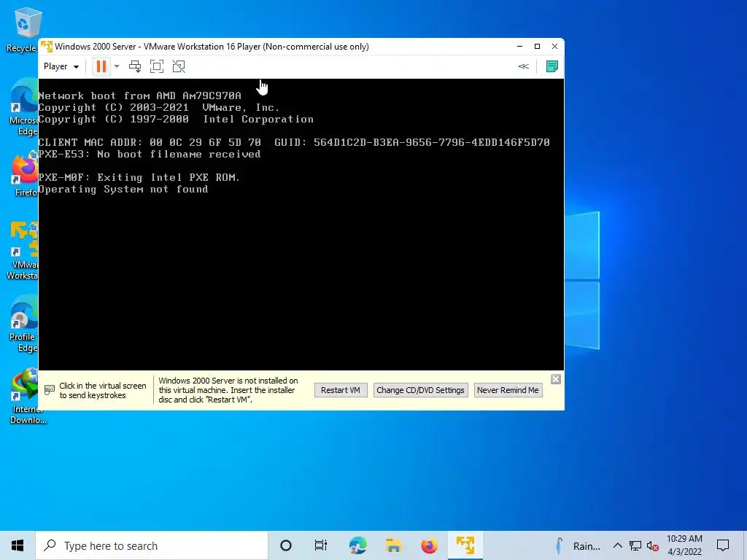Open the weather Rain widget
The height and width of the screenshot is (560, 747).
(x=578, y=546)
